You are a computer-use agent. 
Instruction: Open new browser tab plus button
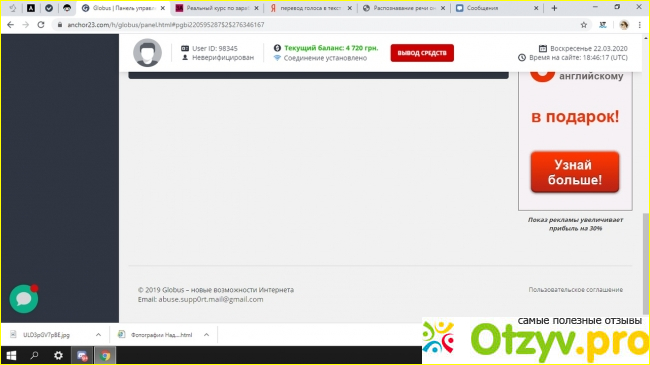(x=554, y=8)
